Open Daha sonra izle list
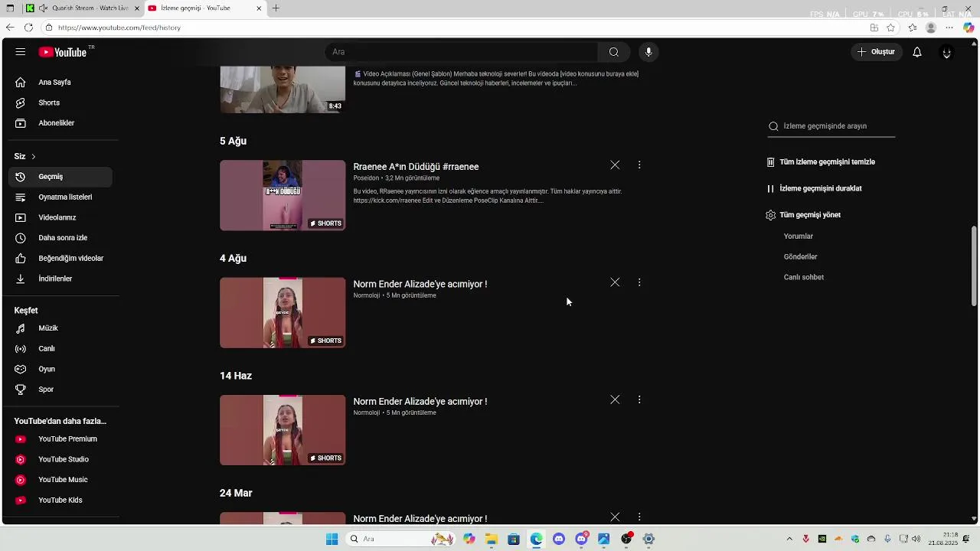 tap(60, 238)
